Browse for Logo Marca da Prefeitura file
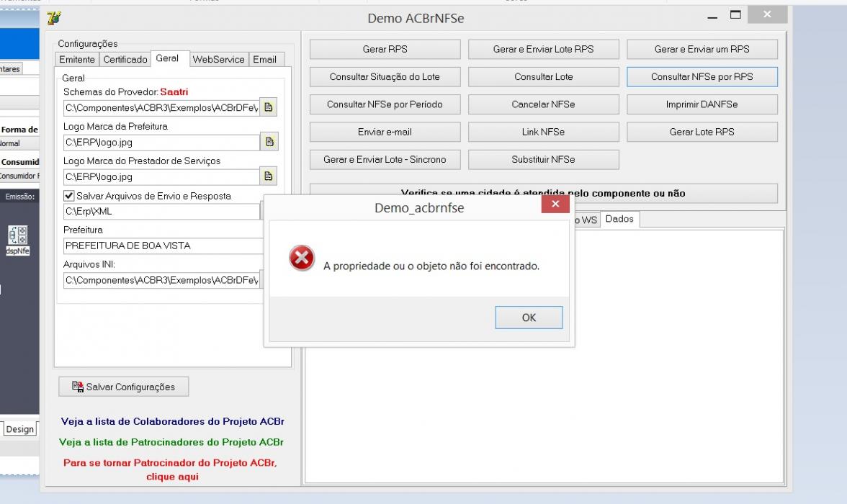The image size is (847, 504). click(x=269, y=142)
